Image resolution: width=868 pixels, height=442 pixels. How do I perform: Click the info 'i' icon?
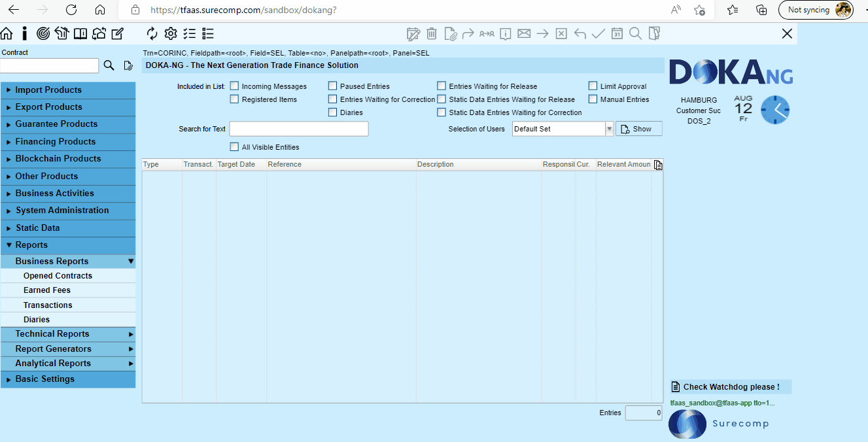(25, 33)
